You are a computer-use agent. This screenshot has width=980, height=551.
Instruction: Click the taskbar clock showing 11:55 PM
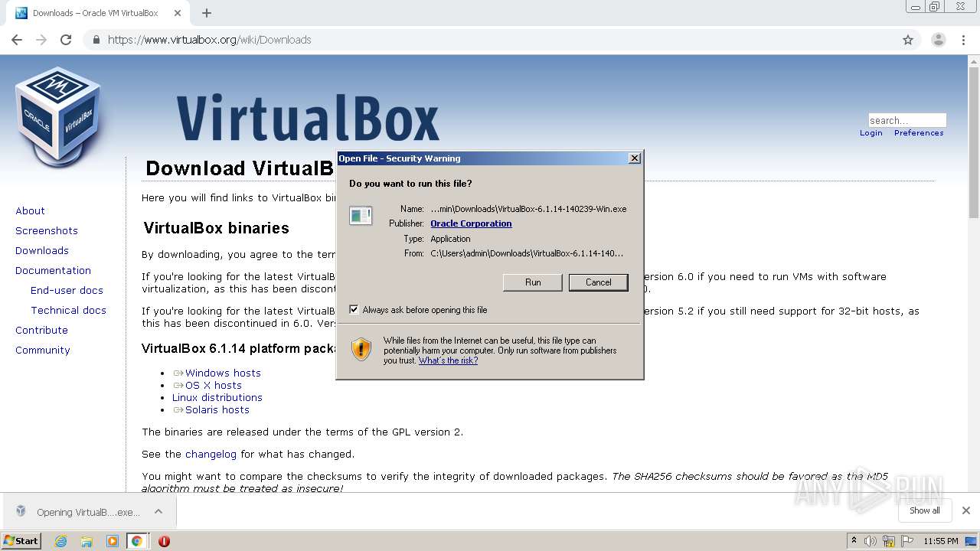point(941,541)
